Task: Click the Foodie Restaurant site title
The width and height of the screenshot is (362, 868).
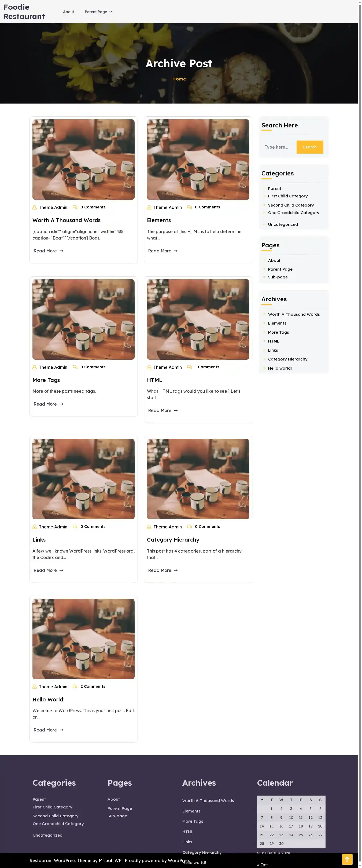Action: pyautogui.click(x=24, y=12)
